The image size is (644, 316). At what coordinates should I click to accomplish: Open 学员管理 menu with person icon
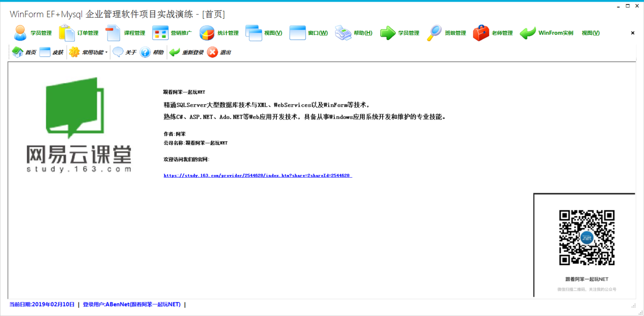pyautogui.click(x=32, y=33)
